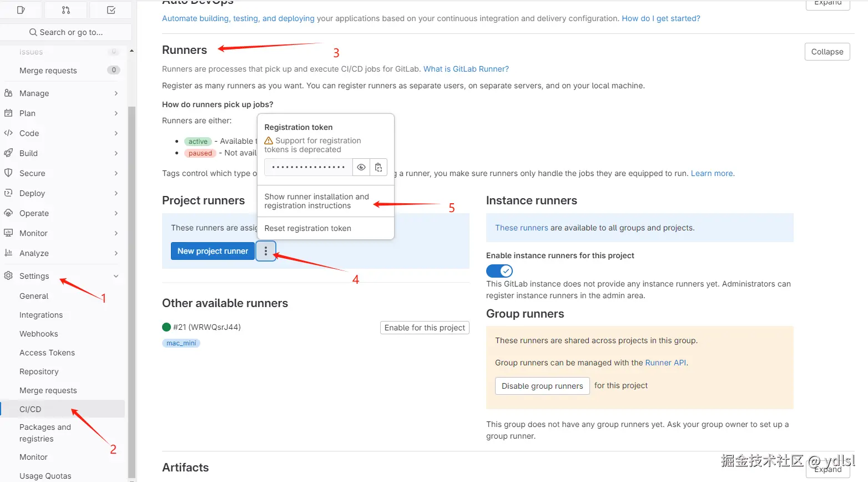Click the Analyze chart icon in sidebar
The width and height of the screenshot is (868, 482).
[8, 253]
